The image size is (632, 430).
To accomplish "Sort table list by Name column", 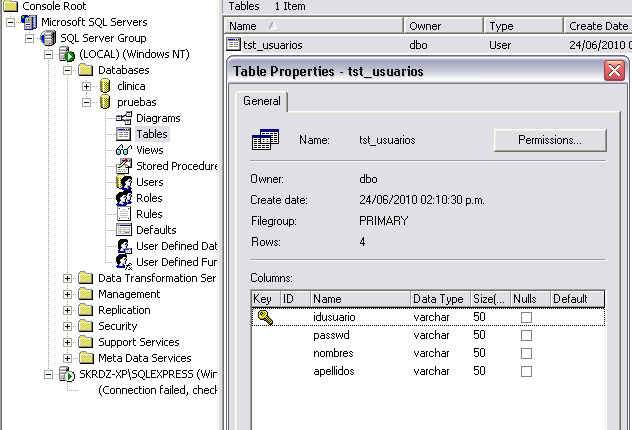I will 314,26.
